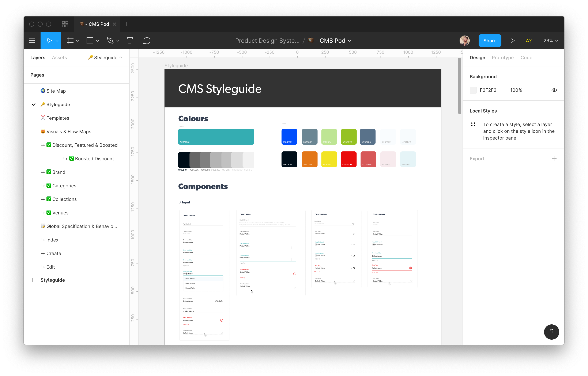The height and width of the screenshot is (376, 588).
Task: Show the Local Styles grid options
Action: pyautogui.click(x=473, y=124)
